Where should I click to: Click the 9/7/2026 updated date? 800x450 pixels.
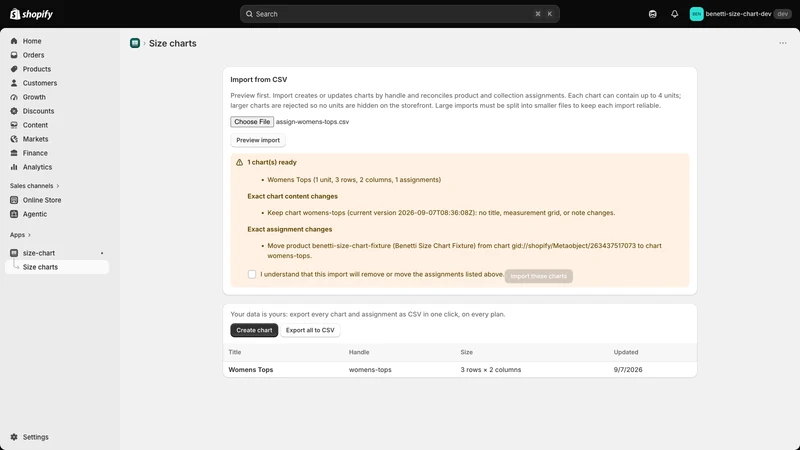[x=628, y=369]
